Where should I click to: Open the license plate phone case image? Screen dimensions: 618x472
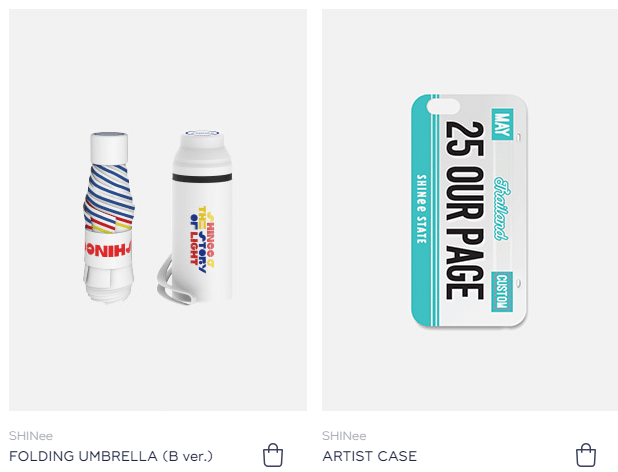(469, 210)
